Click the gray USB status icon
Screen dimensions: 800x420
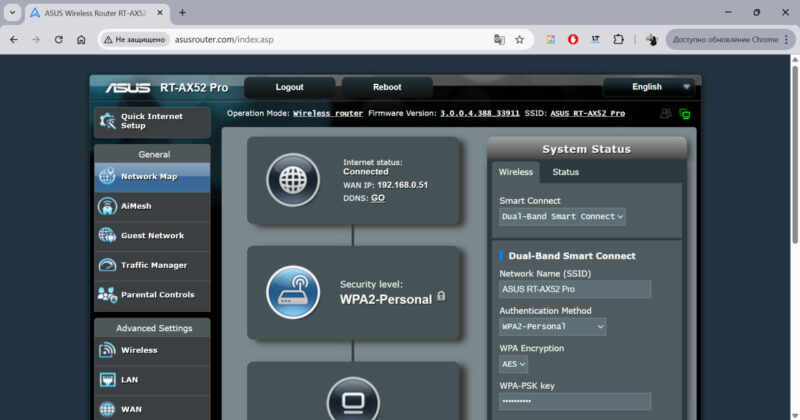coord(666,114)
